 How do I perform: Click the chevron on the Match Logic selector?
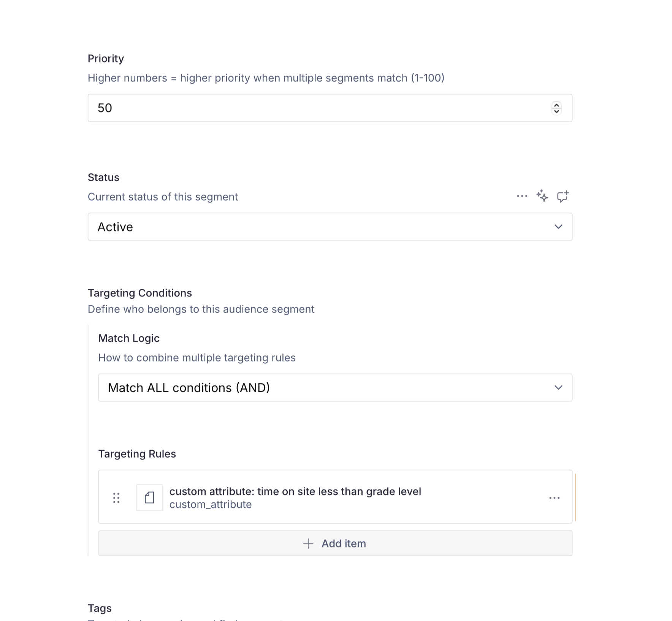(558, 388)
